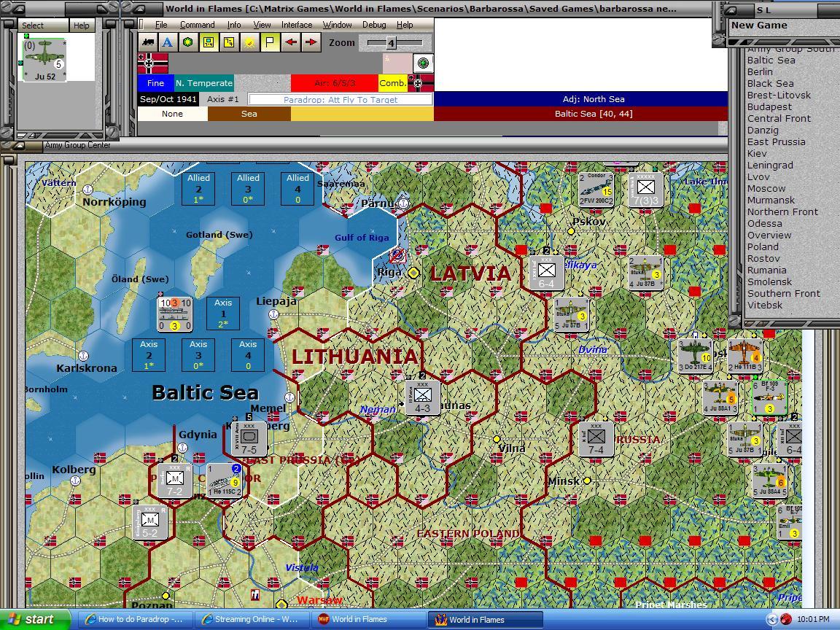Select Vitebsk in the map list
The height and width of the screenshot is (630, 840).
[764, 305]
